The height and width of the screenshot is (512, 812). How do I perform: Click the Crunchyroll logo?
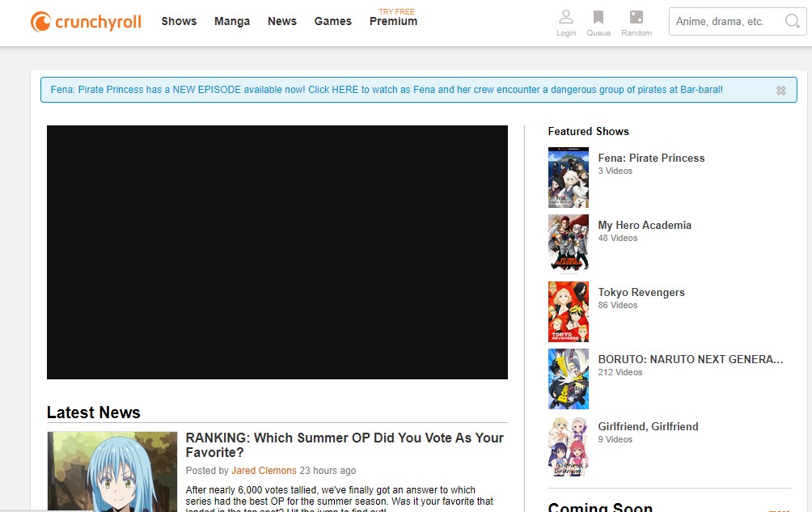(x=86, y=22)
